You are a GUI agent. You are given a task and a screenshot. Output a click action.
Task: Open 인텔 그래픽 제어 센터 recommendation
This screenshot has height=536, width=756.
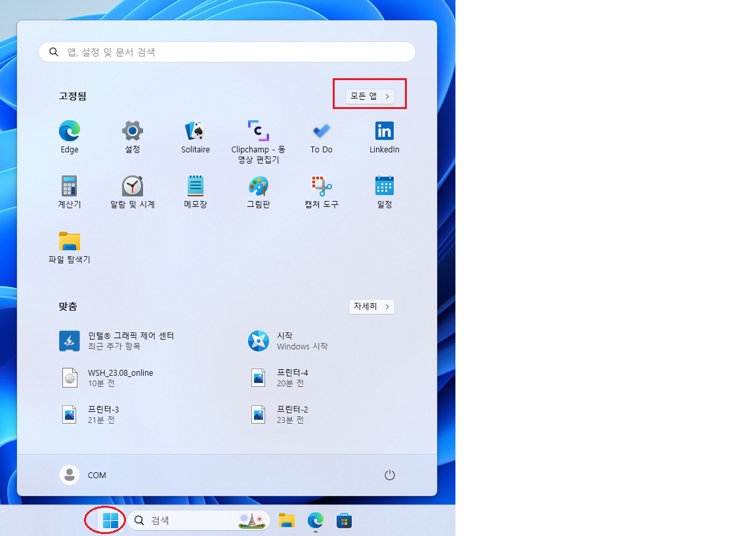[x=130, y=340]
